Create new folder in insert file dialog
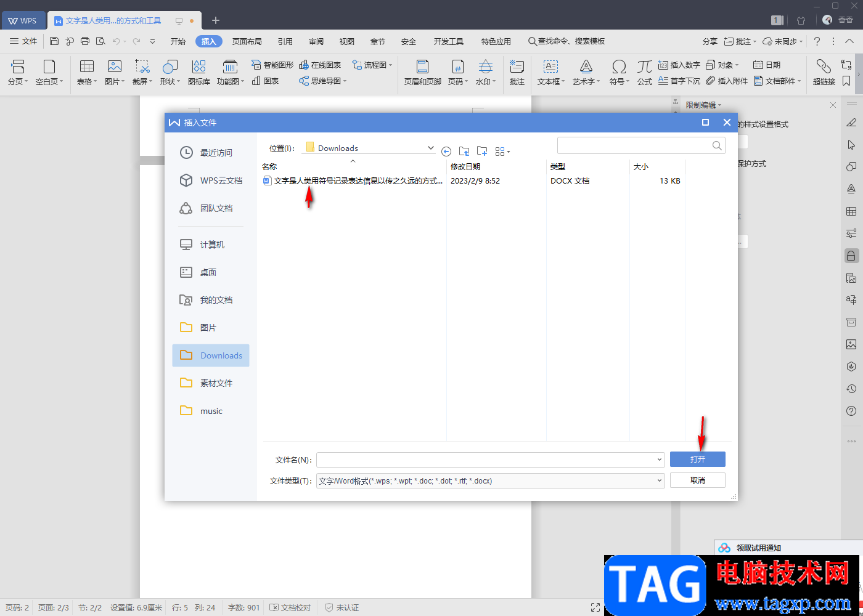Image resolution: width=863 pixels, height=616 pixels. [482, 151]
